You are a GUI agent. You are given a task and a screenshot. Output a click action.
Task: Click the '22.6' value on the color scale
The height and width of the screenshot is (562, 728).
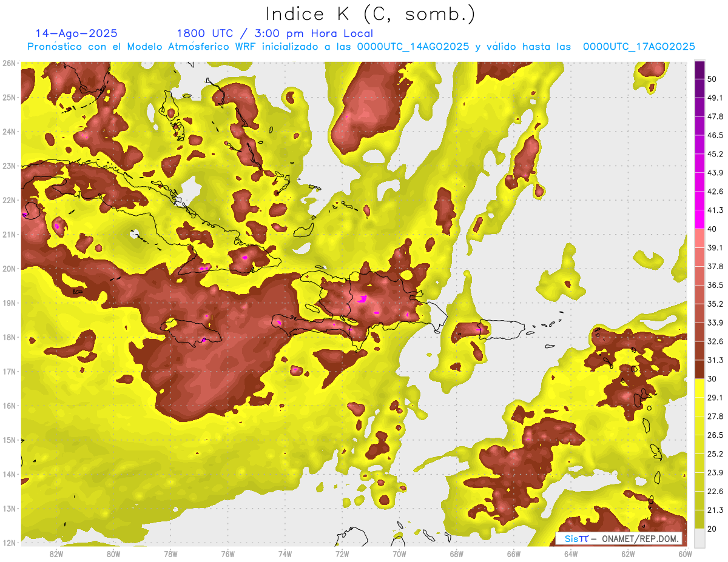pyautogui.click(x=715, y=491)
